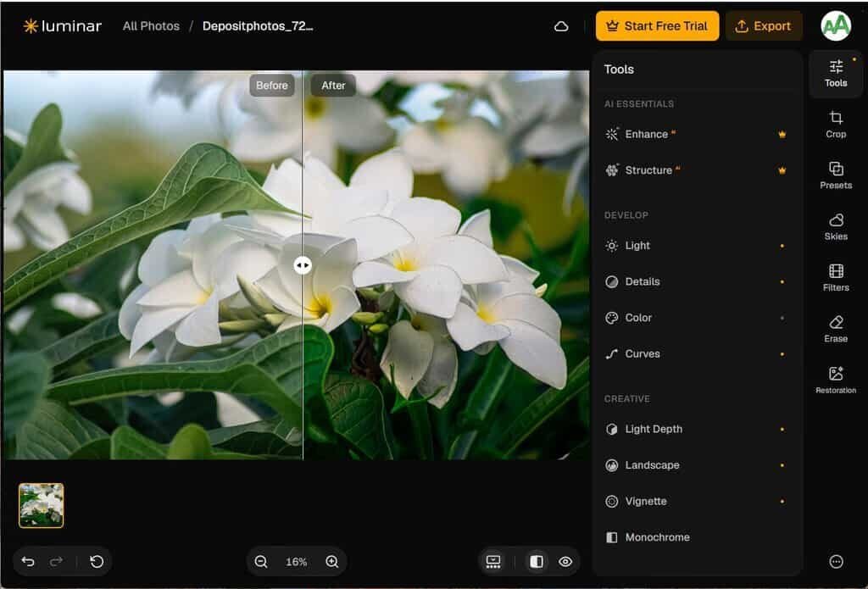This screenshot has height=589, width=868.
Task: Click the Export button
Action: click(764, 26)
